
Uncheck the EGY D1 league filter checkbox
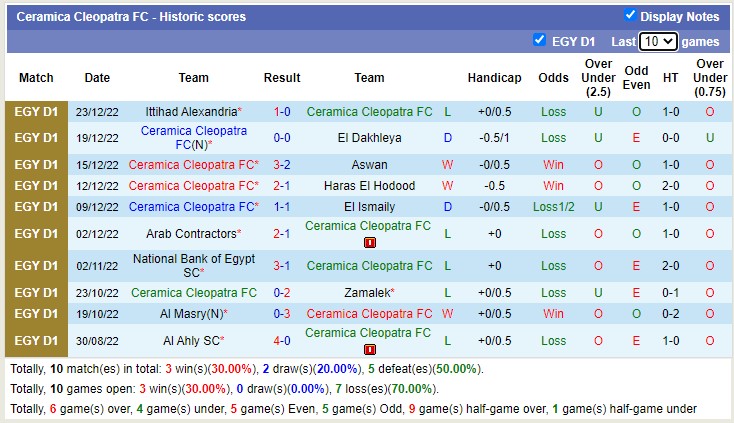point(540,41)
